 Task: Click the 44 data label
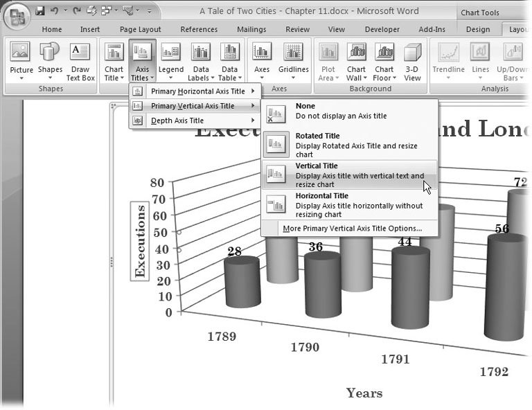(x=405, y=242)
